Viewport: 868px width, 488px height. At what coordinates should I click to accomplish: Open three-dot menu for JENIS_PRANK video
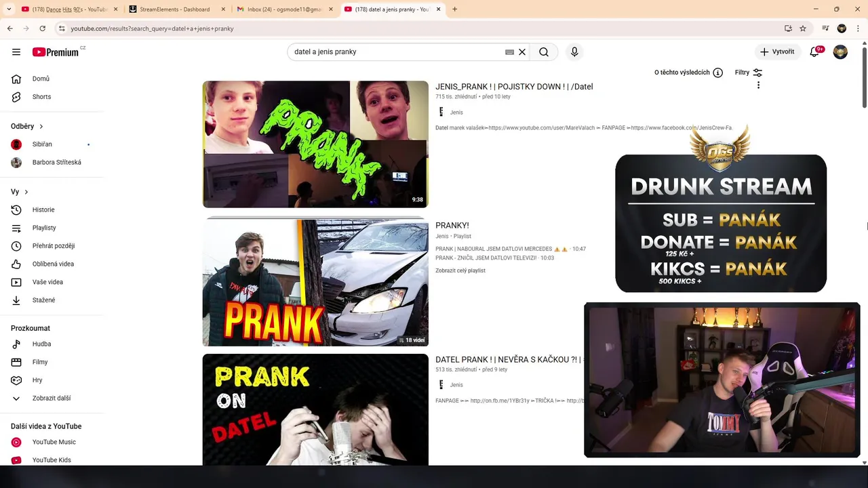click(x=758, y=85)
